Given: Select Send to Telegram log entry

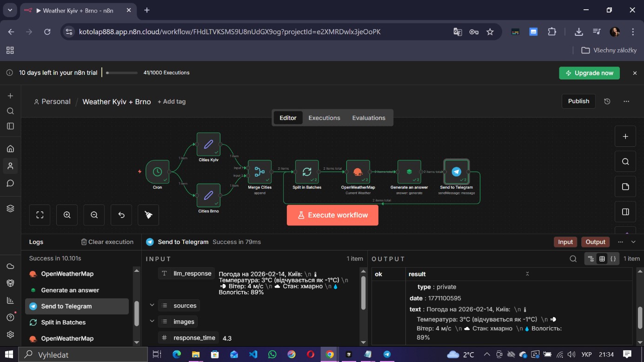Looking at the screenshot, I should pos(77,306).
